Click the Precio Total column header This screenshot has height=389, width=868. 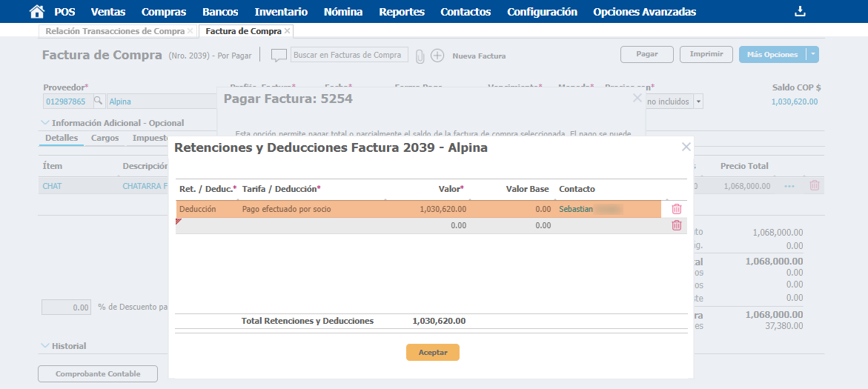tap(744, 166)
